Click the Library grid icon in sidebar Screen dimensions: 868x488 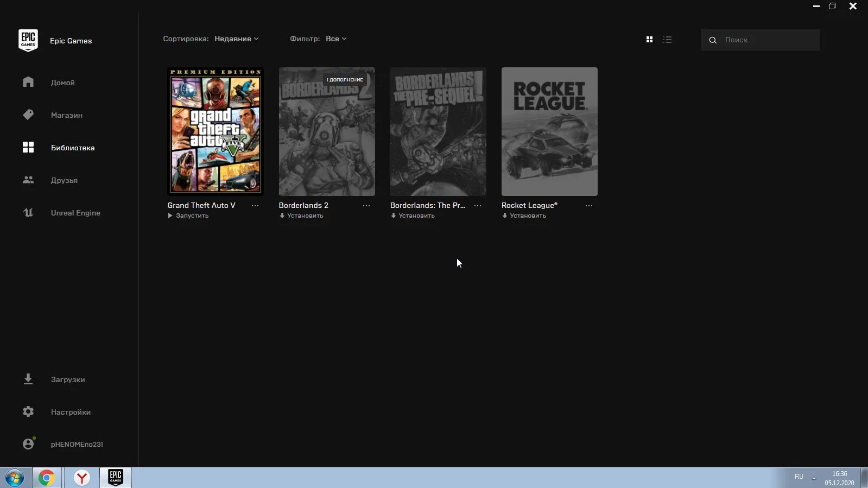click(x=28, y=147)
